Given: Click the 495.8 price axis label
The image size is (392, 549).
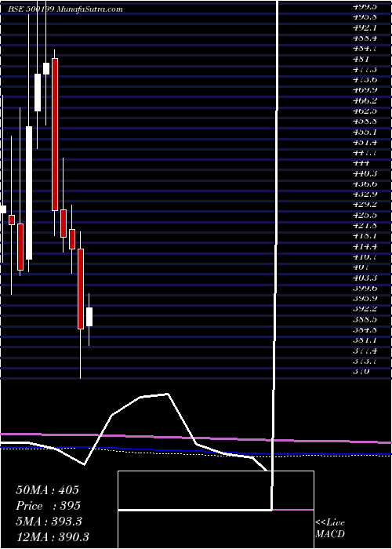Looking at the screenshot, I should tap(365, 16).
